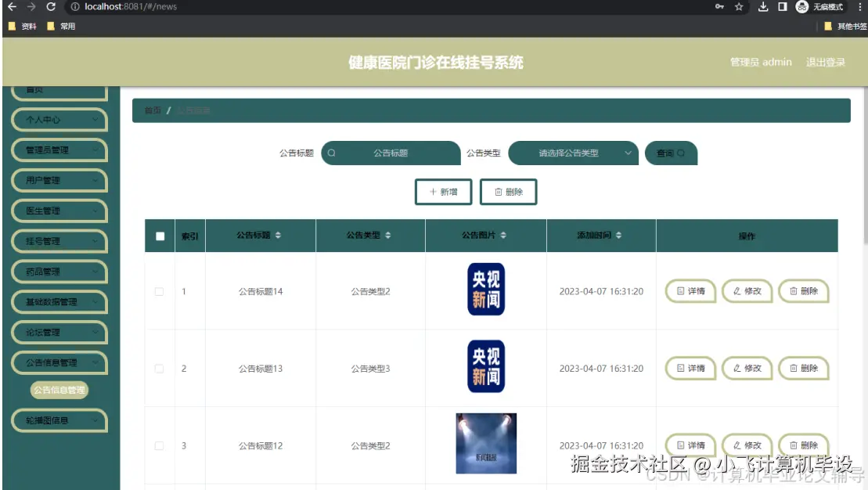
Task: Toggle the select-all checkbox in table header
Action: (159, 235)
